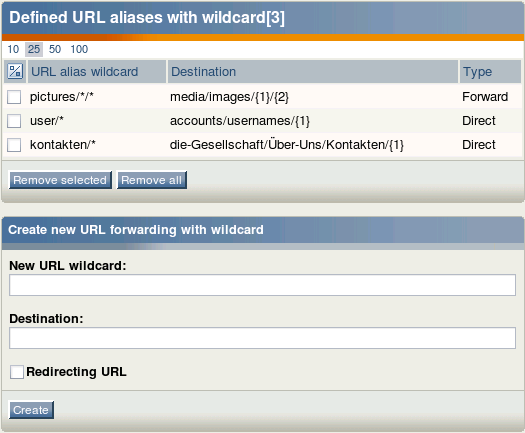
Task: Display 100 items per page
Action: 79,49
